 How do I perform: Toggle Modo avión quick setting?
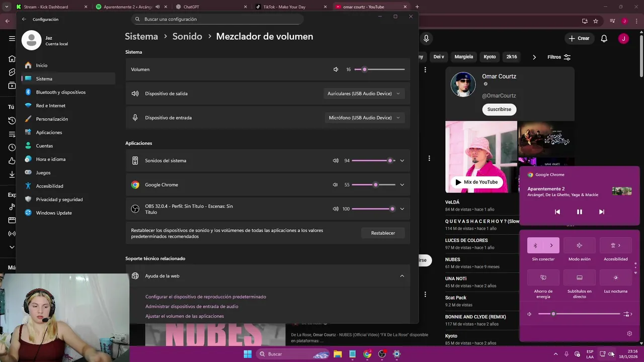[x=579, y=245]
